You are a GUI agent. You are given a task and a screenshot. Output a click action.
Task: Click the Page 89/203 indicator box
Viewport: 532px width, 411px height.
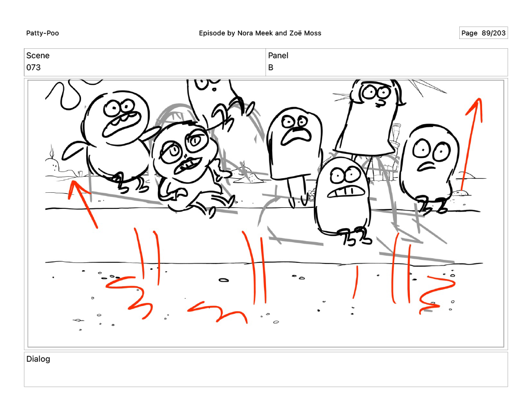[483, 33]
